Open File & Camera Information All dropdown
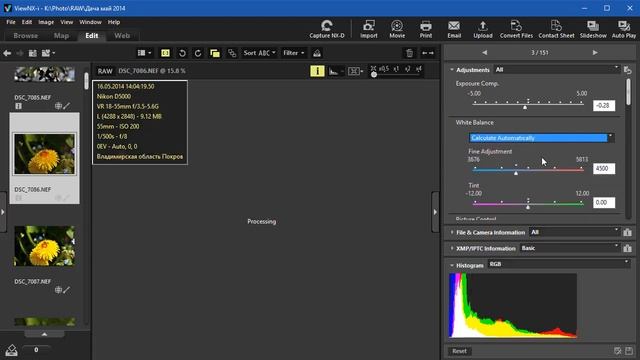The width and height of the screenshot is (640, 360). [x=574, y=232]
